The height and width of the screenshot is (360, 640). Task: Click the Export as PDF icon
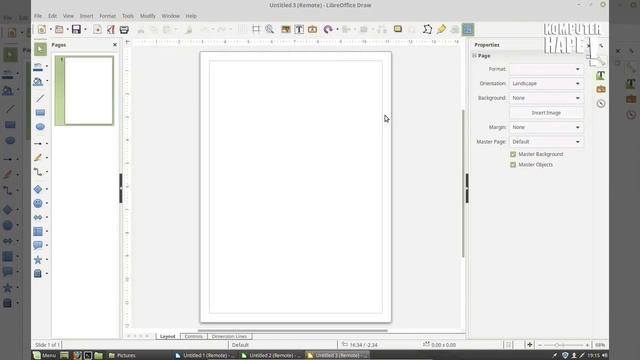(x=111, y=29)
